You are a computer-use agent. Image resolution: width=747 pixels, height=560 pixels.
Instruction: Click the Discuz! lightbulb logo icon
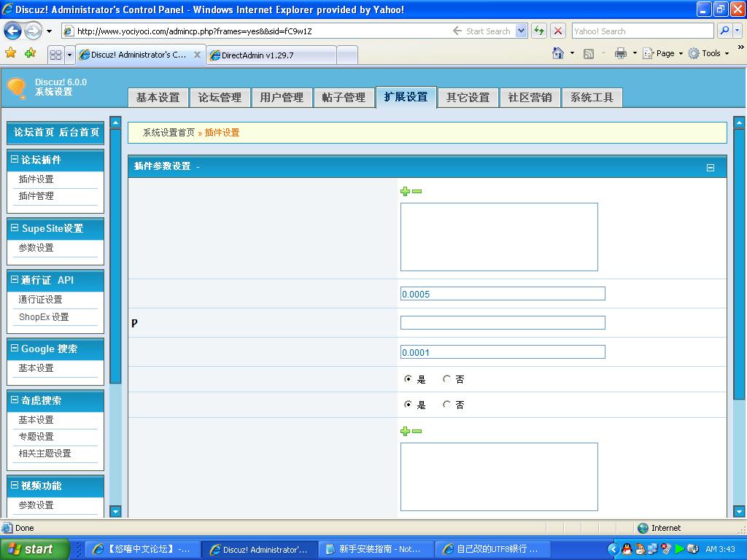tap(17, 88)
